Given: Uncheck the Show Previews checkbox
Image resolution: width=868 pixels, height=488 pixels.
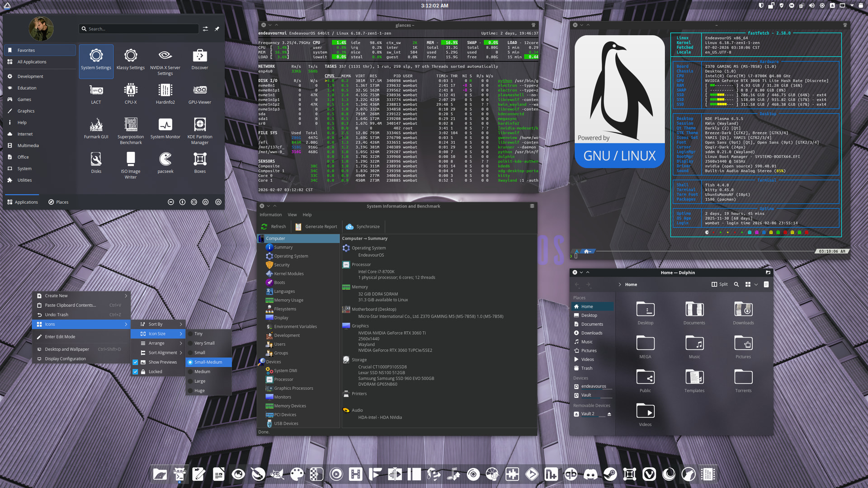Looking at the screenshot, I should click(135, 362).
